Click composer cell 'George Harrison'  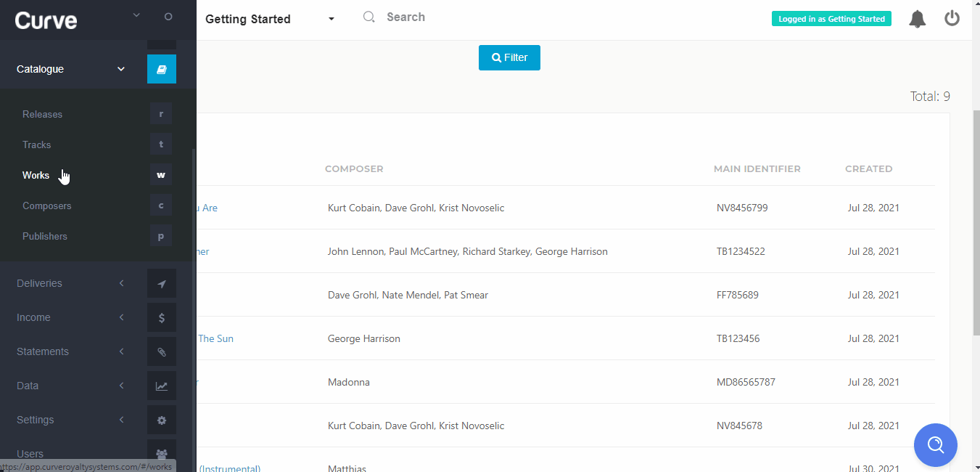click(x=364, y=338)
